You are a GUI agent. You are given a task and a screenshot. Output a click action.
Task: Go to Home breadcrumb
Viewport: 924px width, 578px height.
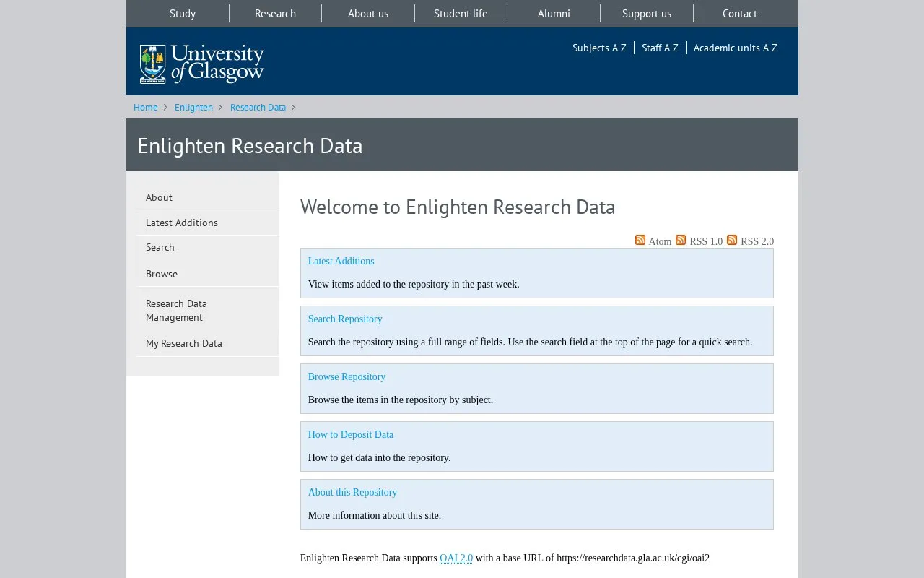click(x=145, y=107)
